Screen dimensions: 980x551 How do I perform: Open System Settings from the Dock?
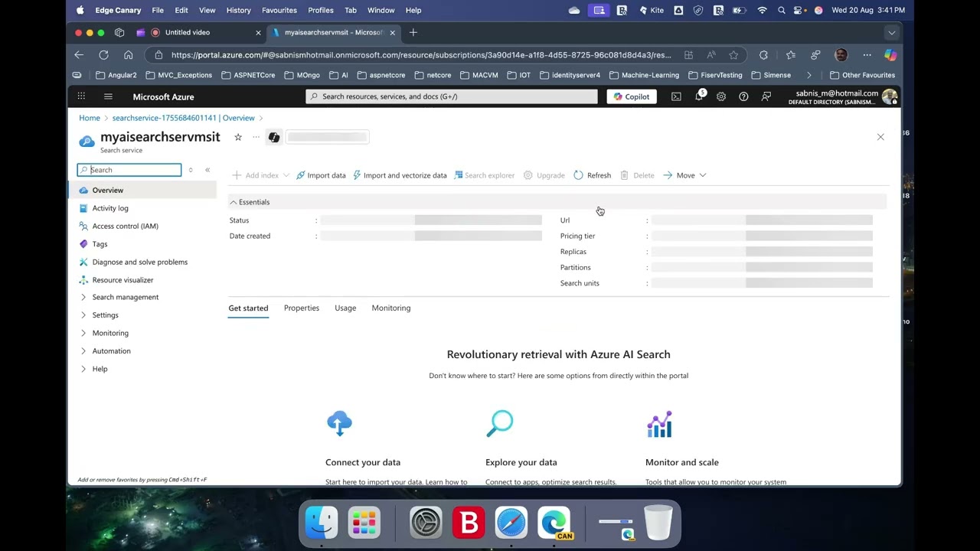coord(426,523)
